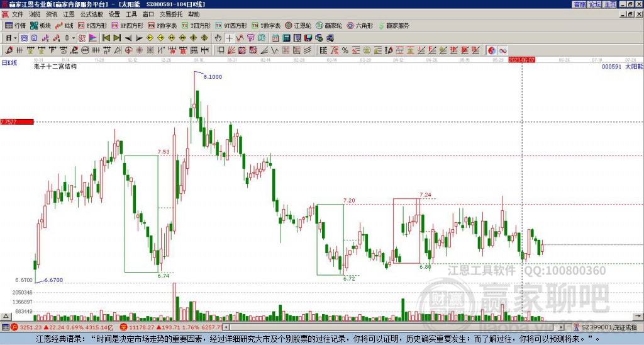Expand the candlestick style dropdown arrow
644x345 pixels.
click(74, 38)
